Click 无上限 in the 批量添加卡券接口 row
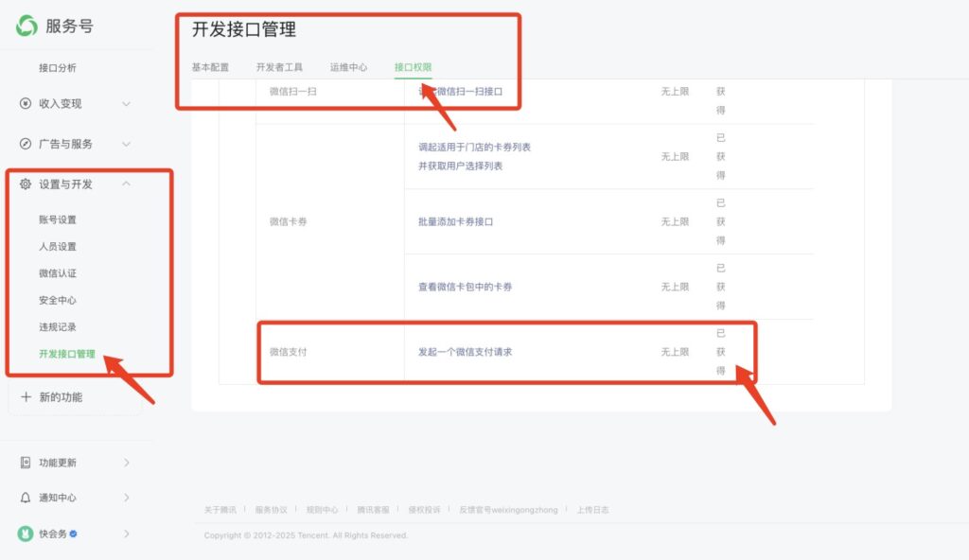This screenshot has height=560, width=969. [675, 221]
